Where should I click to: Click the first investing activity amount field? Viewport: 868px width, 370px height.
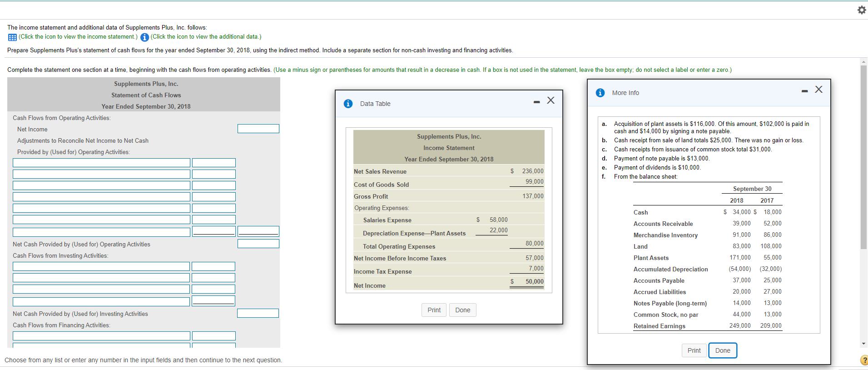pos(213,266)
